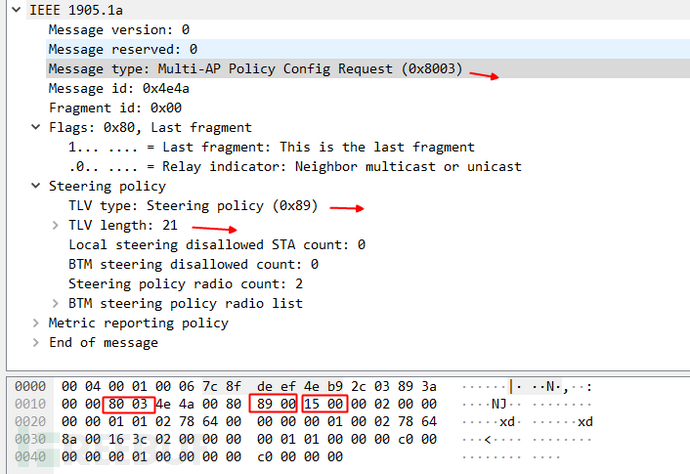Viewport: 690px width, 474px height.
Task: Click ASCII text 'NJ' in bytes pane
Action: point(499,404)
